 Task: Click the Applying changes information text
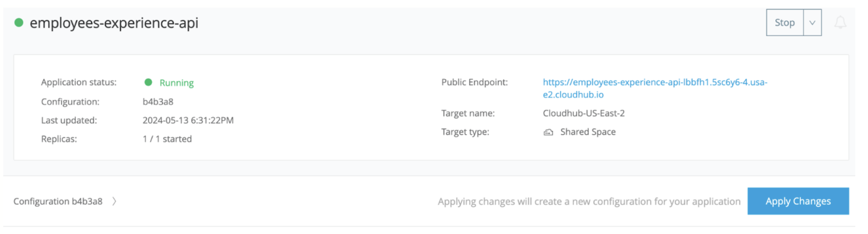click(x=589, y=201)
